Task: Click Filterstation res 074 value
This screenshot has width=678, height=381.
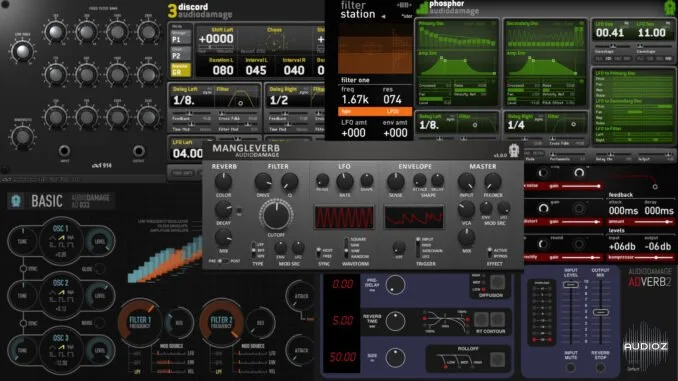Action: (x=392, y=99)
